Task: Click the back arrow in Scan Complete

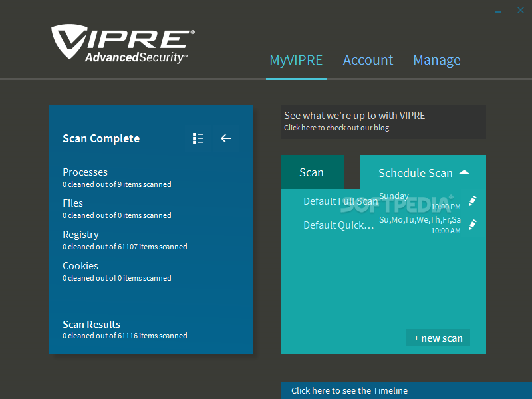Action: tap(226, 138)
